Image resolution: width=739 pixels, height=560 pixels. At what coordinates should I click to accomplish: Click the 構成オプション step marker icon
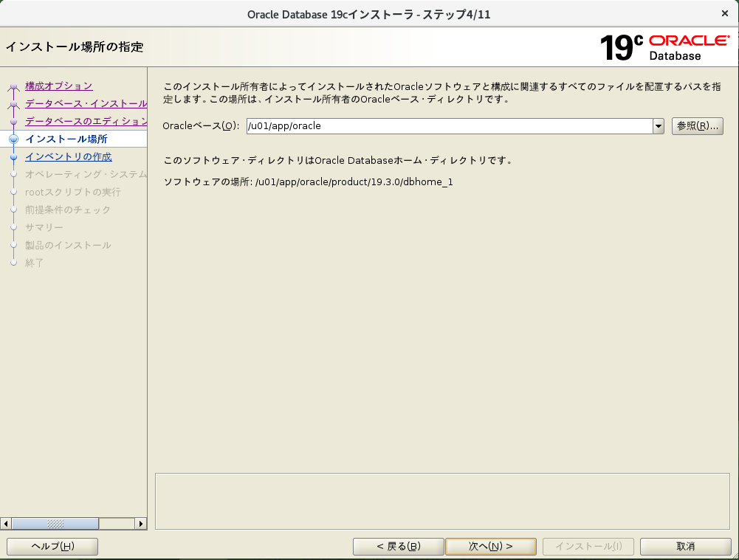[x=13, y=86]
